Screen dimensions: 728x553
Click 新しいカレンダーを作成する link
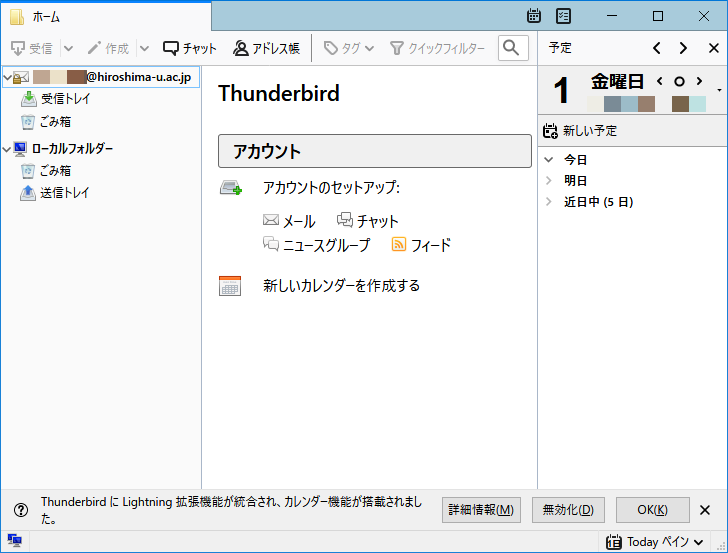[x=341, y=286]
